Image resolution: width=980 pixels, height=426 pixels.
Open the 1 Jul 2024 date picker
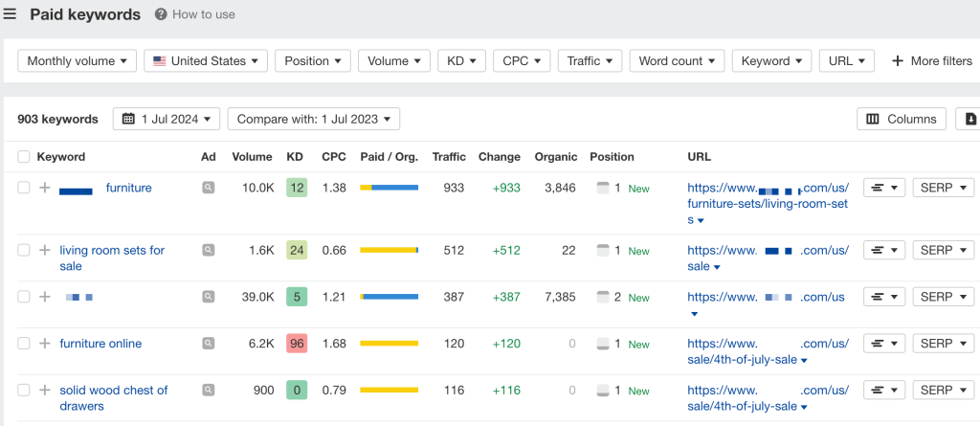coord(167,119)
